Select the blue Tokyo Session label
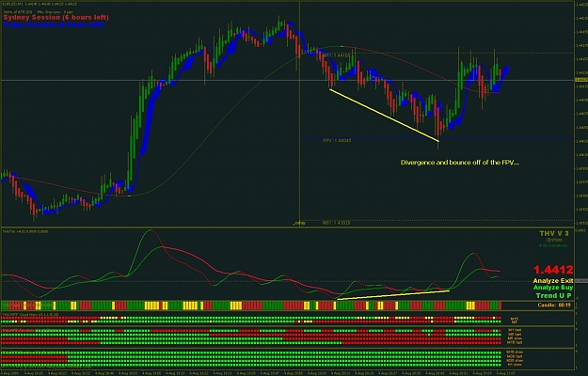 tap(55, 24)
